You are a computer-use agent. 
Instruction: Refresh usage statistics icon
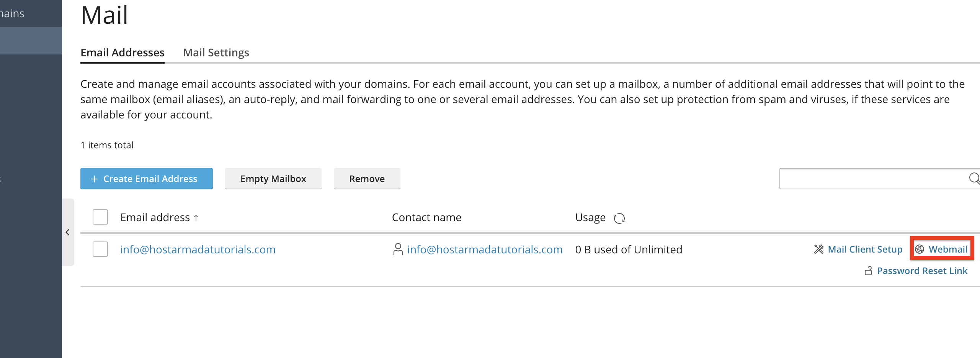pos(619,218)
